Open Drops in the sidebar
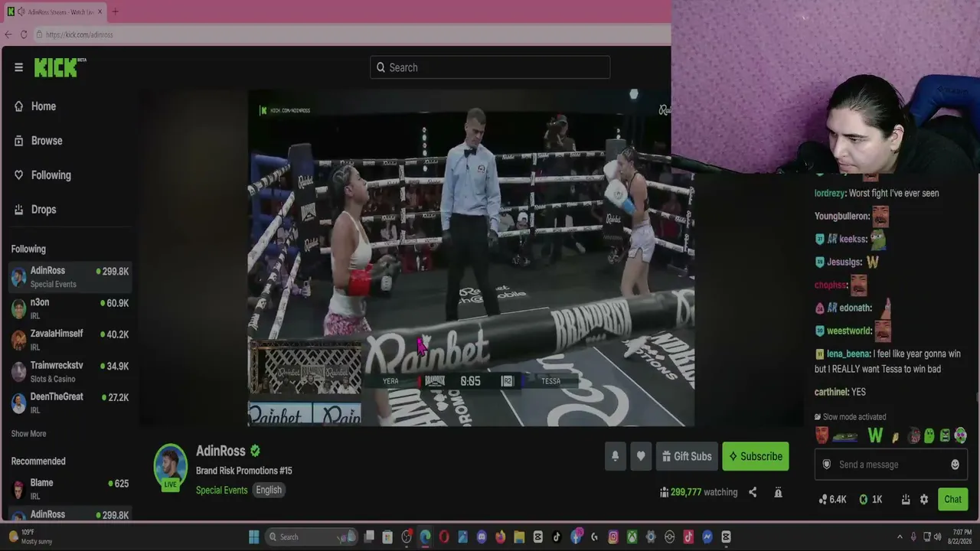The width and height of the screenshot is (980, 551). (35, 210)
